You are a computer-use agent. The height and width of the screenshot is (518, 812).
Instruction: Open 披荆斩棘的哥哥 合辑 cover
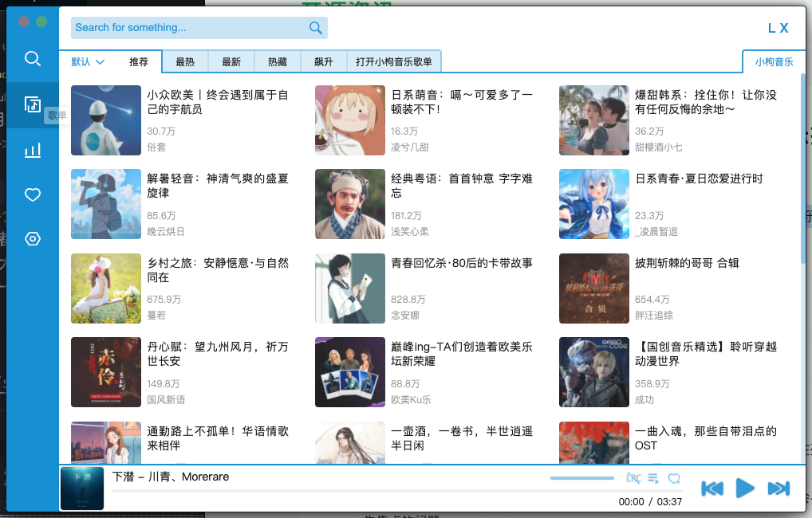[x=594, y=288]
